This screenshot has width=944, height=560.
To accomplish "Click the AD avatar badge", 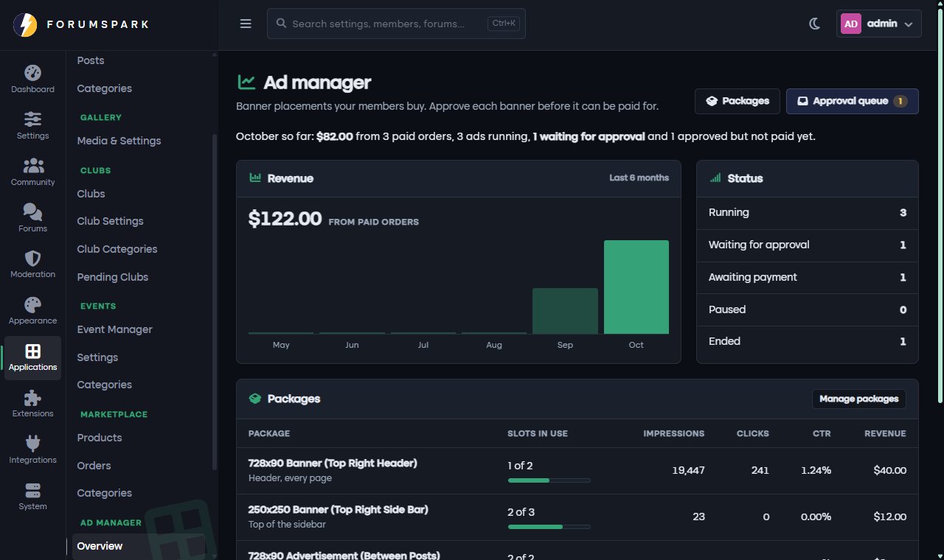I will (850, 24).
